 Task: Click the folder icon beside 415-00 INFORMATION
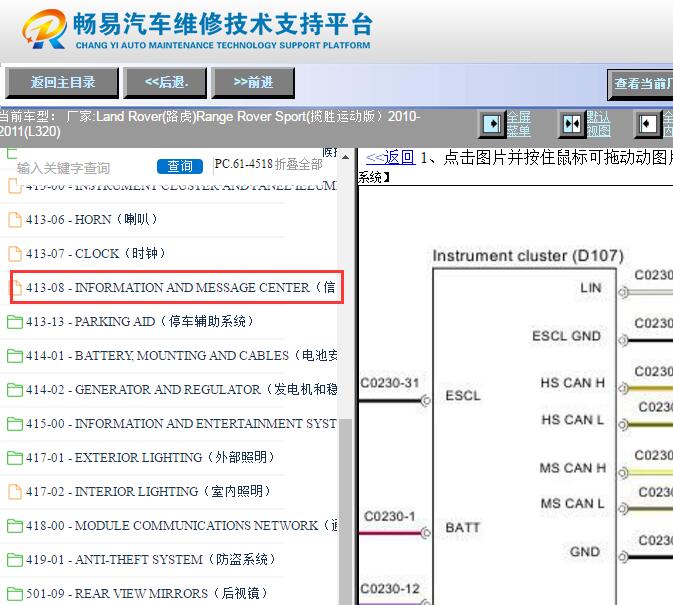coord(15,424)
